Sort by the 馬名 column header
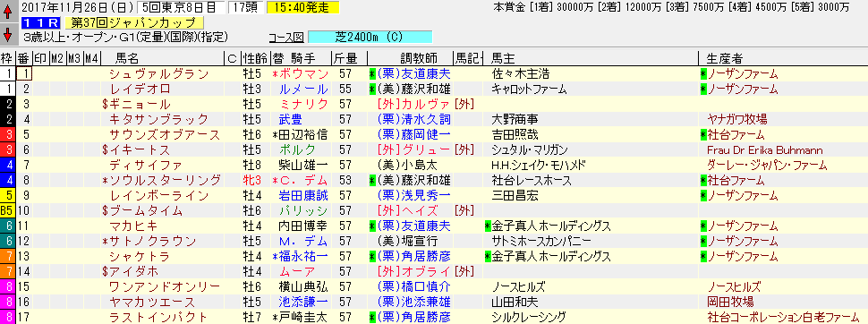Viewport: 868px width, 324px height. [127, 58]
